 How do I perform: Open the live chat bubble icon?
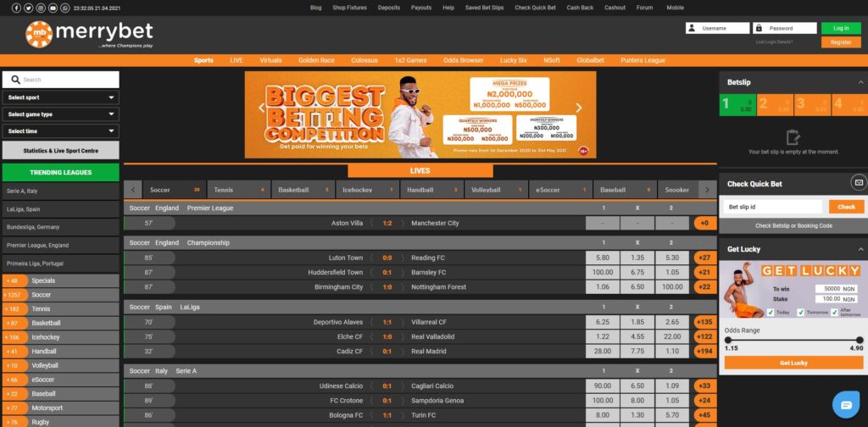[847, 405]
